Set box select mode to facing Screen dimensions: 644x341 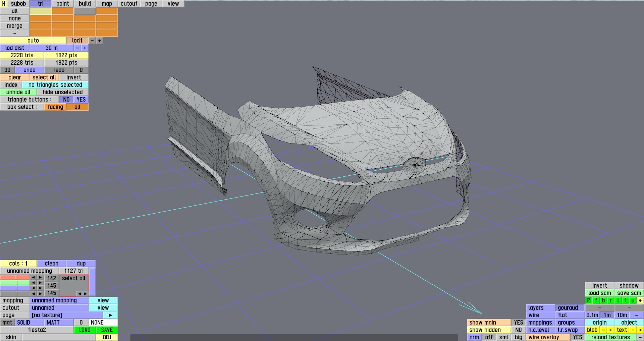(55, 107)
